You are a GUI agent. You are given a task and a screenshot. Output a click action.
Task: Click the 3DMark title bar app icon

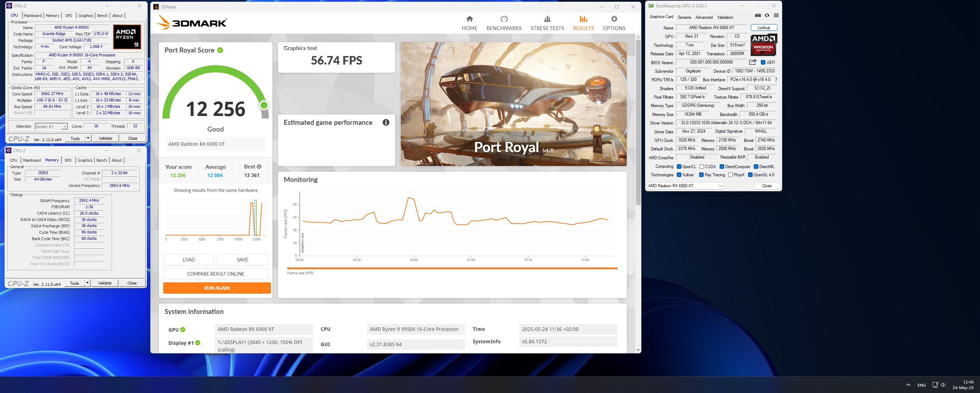(x=156, y=7)
